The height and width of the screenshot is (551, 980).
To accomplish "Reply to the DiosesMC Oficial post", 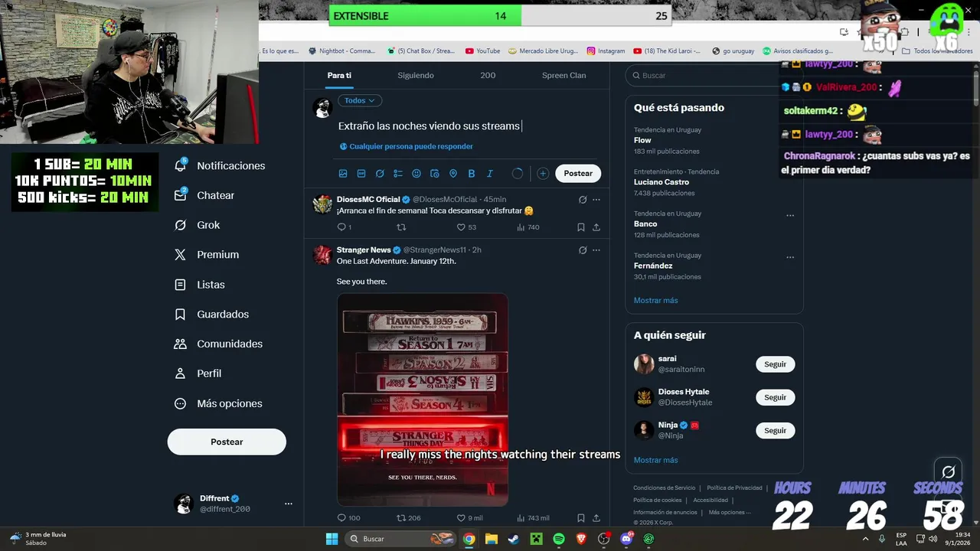I will [344, 227].
